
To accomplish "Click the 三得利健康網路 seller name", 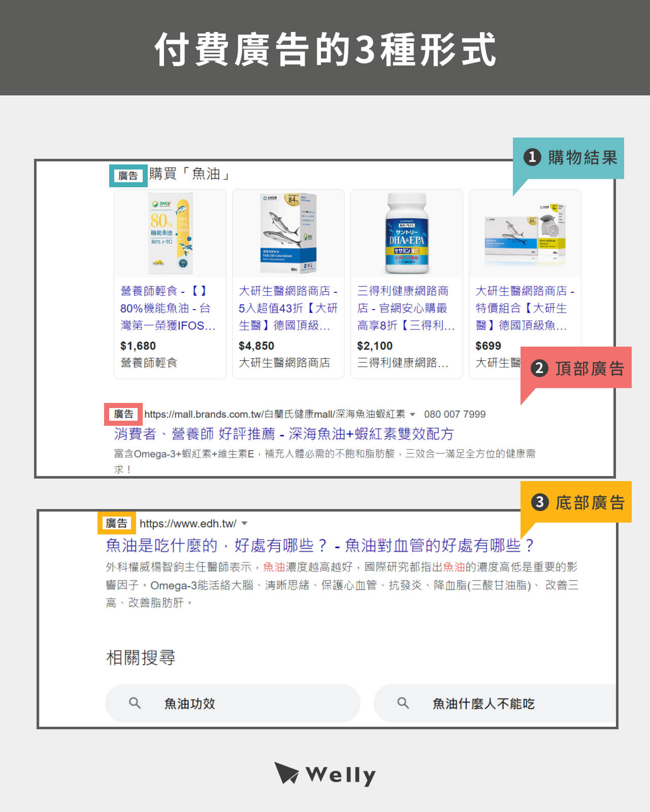I will point(403,363).
